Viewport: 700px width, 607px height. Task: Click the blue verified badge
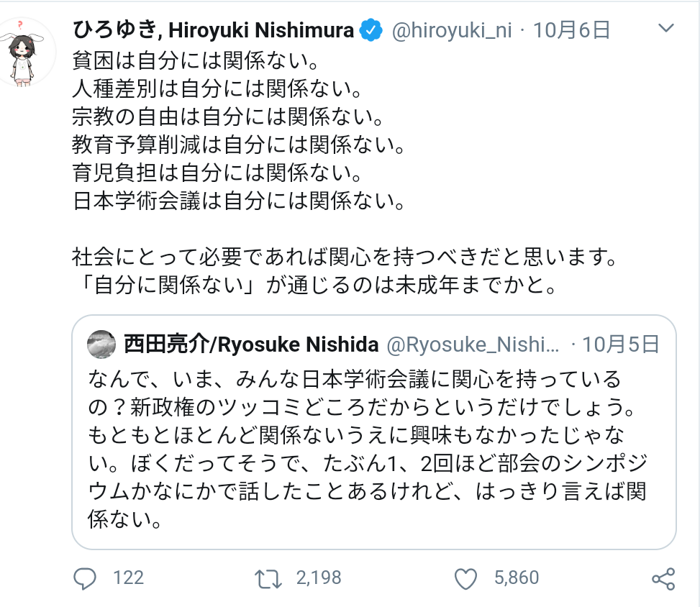(x=371, y=30)
